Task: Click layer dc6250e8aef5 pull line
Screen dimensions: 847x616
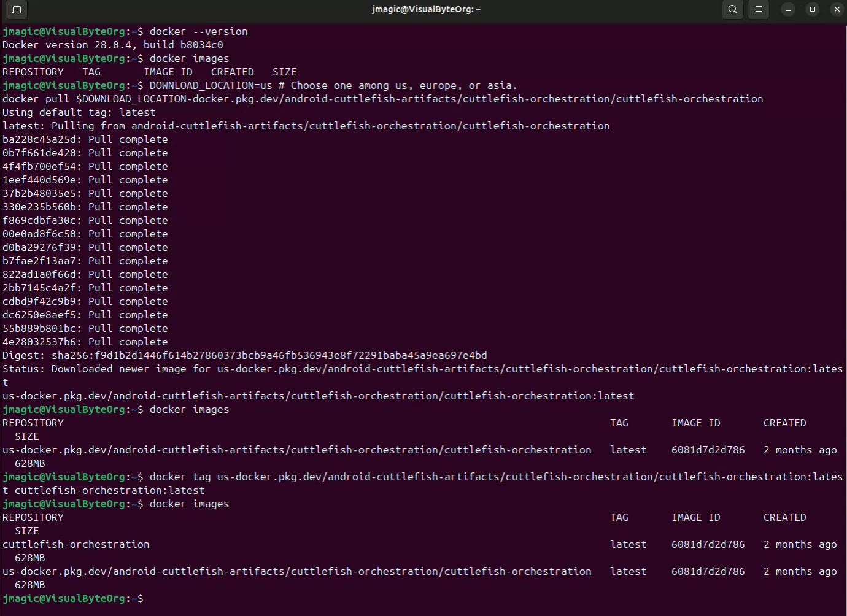Action: pyautogui.click(x=85, y=315)
